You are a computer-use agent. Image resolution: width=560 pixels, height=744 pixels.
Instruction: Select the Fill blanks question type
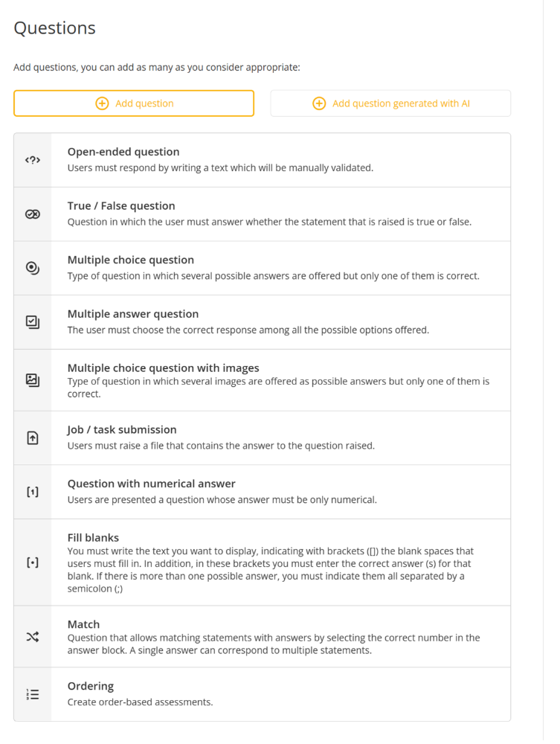[x=93, y=538]
